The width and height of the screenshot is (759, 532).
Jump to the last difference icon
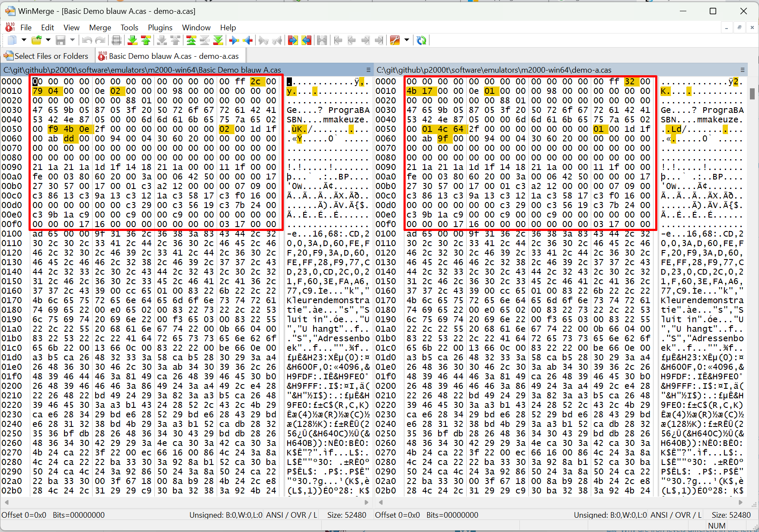(218, 40)
